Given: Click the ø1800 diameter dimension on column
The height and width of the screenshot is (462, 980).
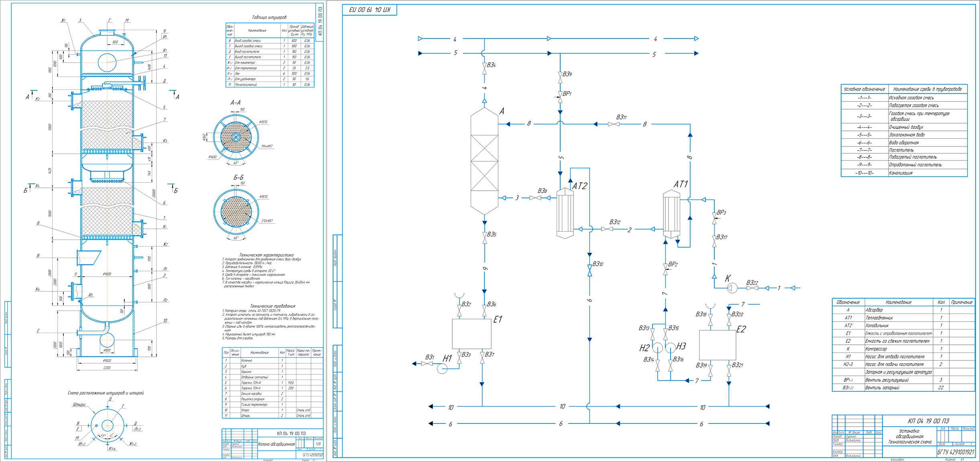Looking at the screenshot, I should point(107,274).
